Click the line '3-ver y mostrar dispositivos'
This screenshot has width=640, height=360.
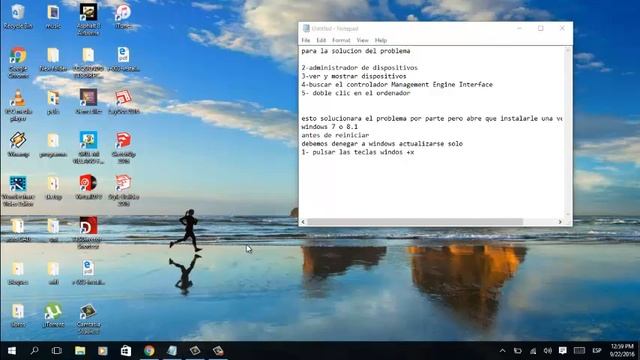pyautogui.click(x=354, y=76)
